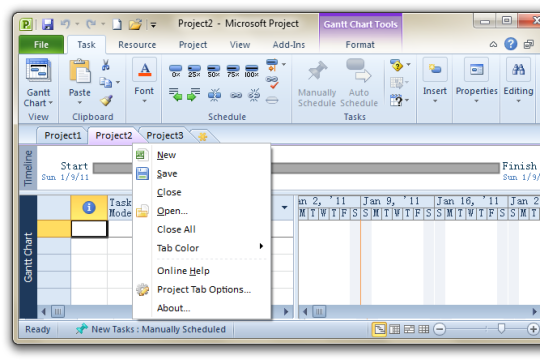Choose About from the context menu
Screen dimensions: 540x364
pos(201,308)
